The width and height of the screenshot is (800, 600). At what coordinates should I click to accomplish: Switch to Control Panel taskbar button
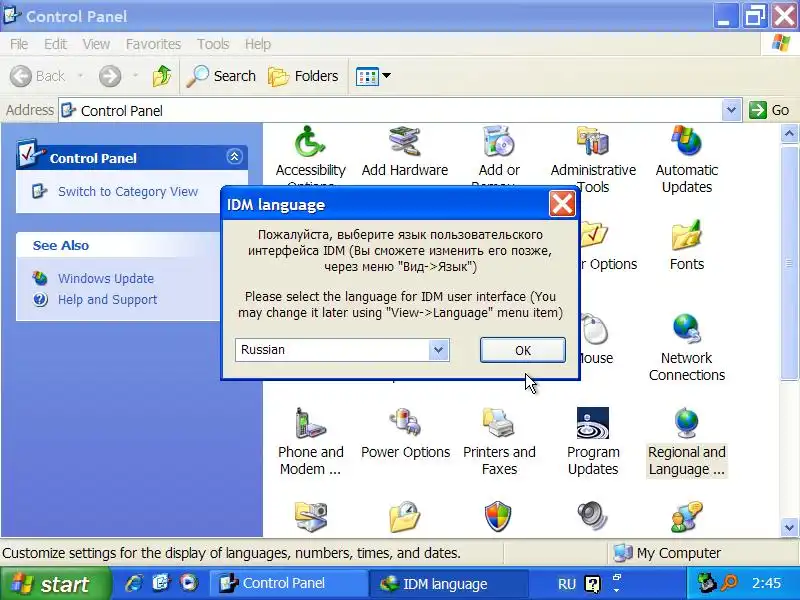(x=287, y=583)
